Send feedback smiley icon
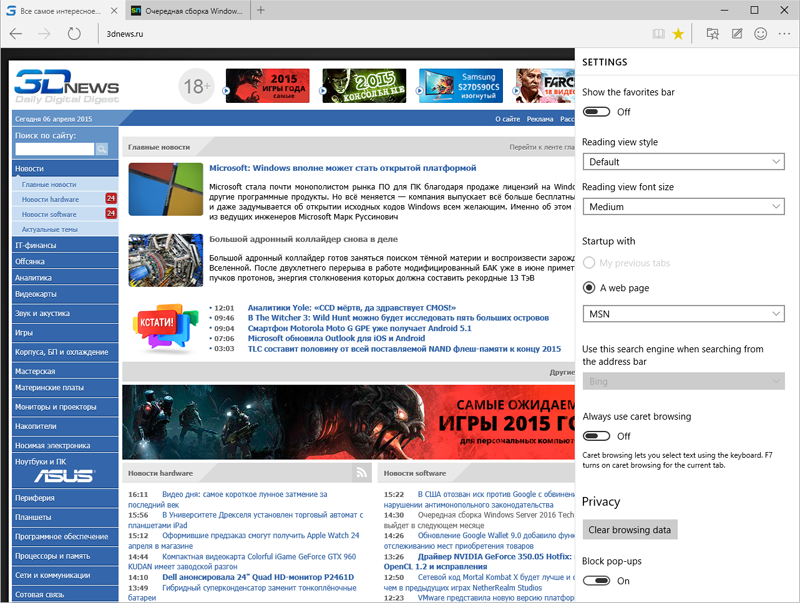 [x=761, y=34]
